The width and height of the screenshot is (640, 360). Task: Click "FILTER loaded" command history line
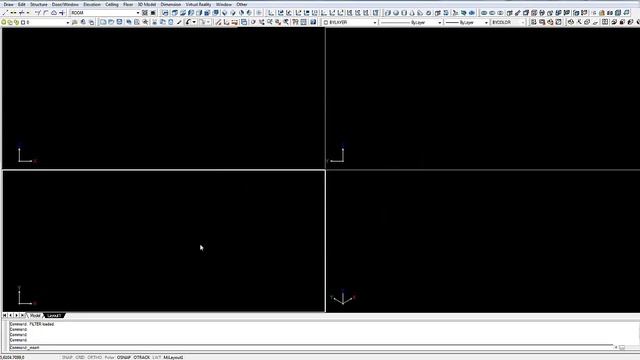(x=32, y=324)
